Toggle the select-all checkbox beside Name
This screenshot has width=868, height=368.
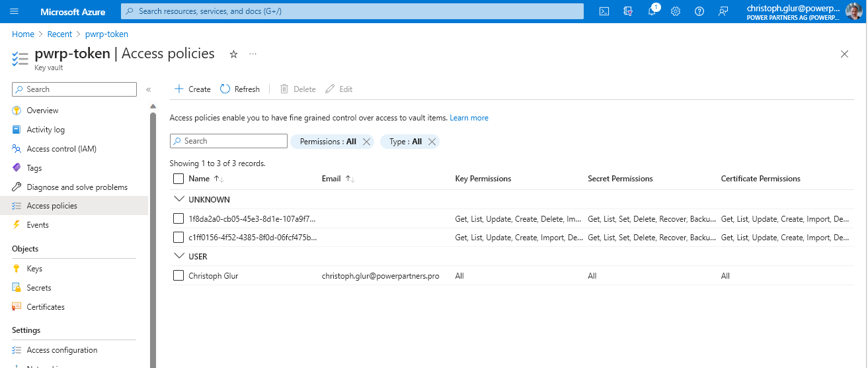[178, 179]
